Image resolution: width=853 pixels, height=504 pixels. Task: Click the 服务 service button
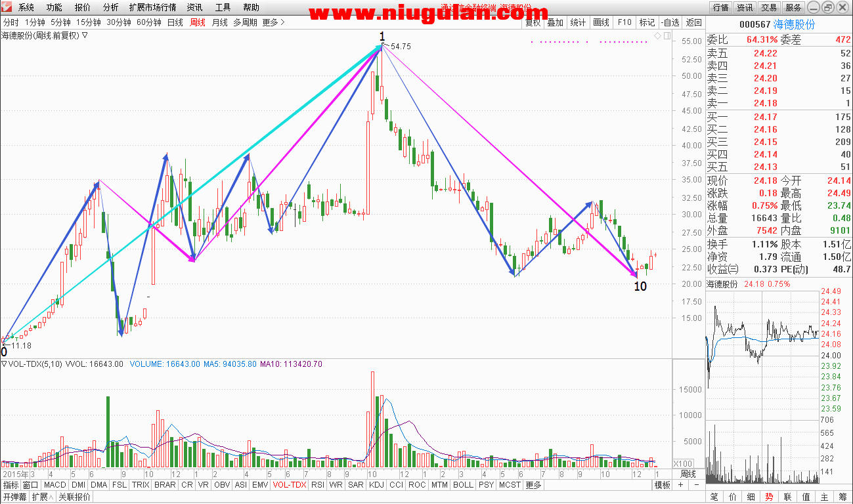coord(793,7)
